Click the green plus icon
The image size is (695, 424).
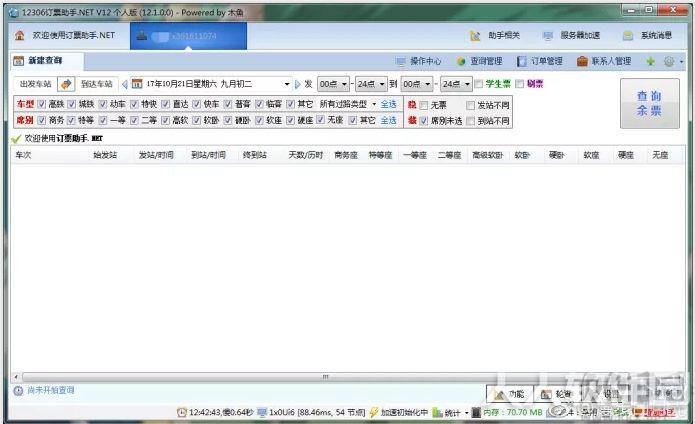[x=650, y=61]
